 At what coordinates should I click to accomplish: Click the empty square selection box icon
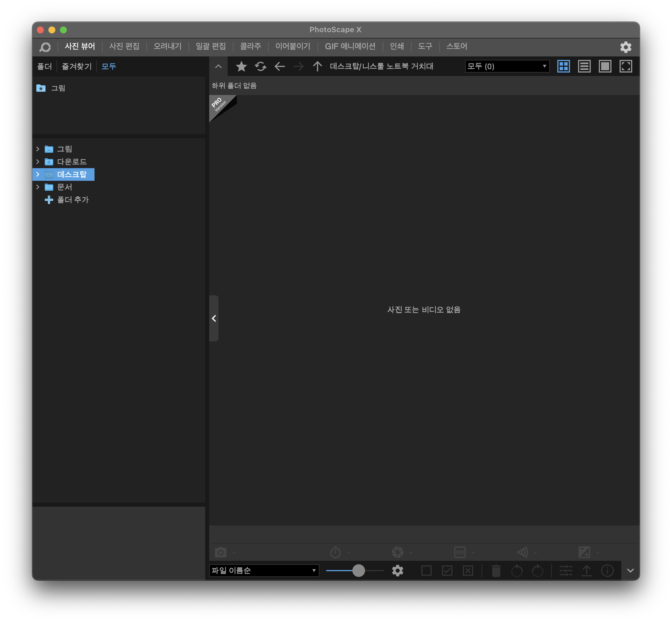point(426,571)
